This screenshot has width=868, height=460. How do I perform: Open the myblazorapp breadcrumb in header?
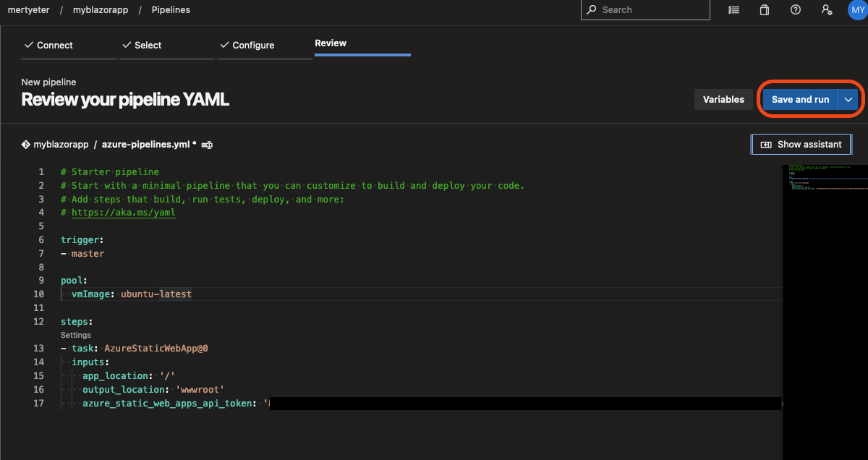click(x=100, y=10)
